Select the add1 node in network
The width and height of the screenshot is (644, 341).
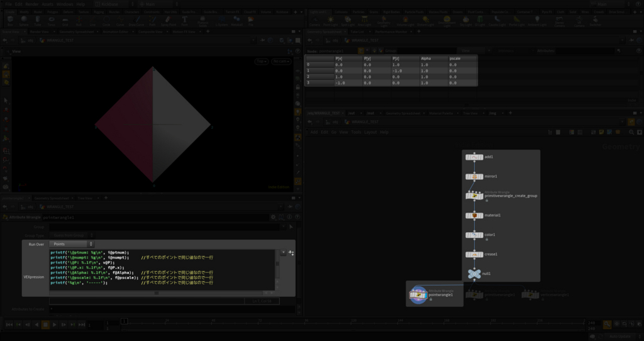(474, 157)
